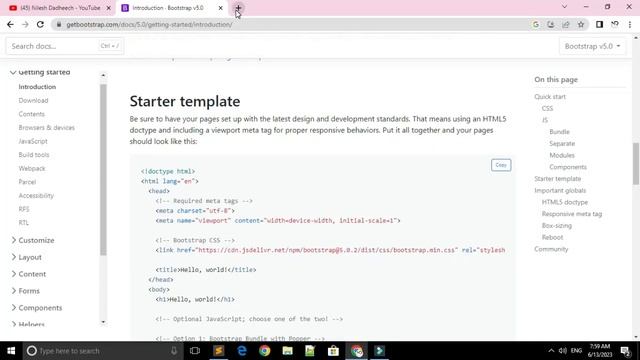The width and height of the screenshot is (640, 360).
Task: Jump to Reboot section
Action: pyautogui.click(x=552, y=237)
